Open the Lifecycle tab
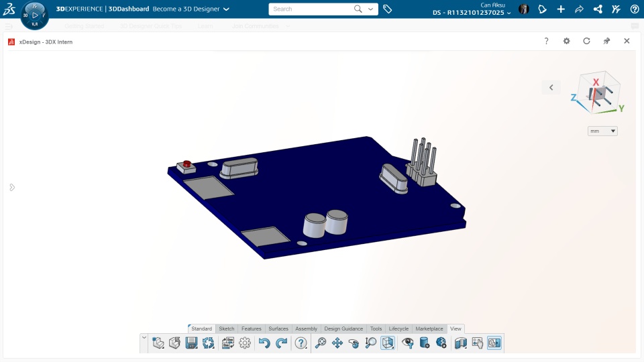644x362 pixels. (x=398, y=328)
